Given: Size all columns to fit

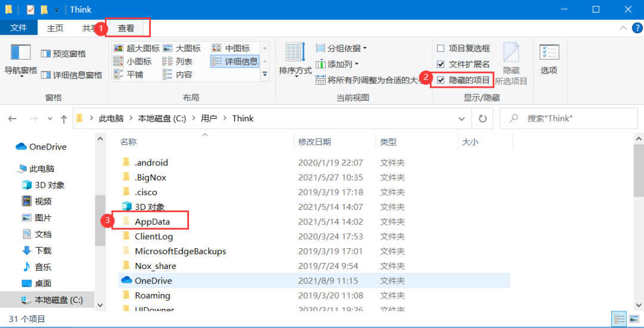Looking at the screenshot, I should tap(369, 80).
